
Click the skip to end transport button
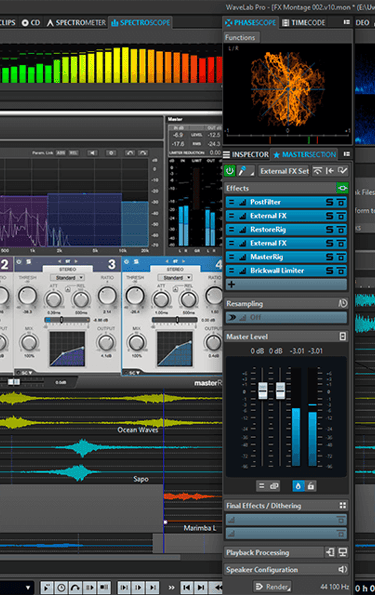[x=202, y=588]
